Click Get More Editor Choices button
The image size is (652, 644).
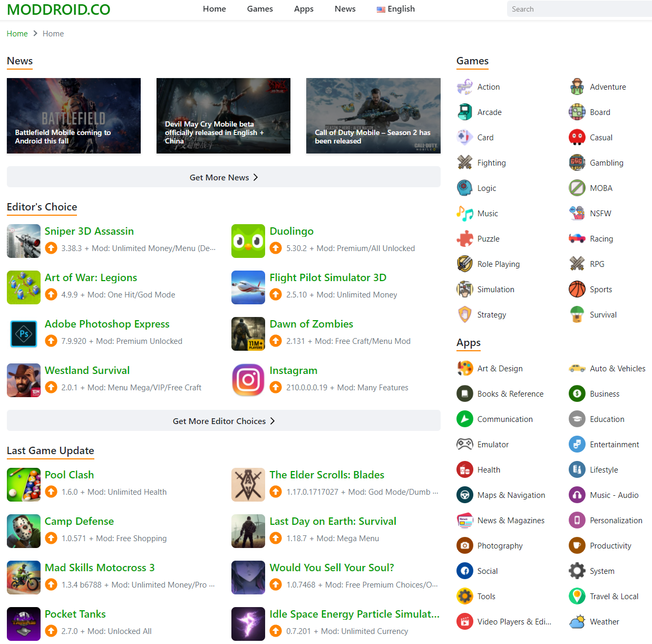pyautogui.click(x=223, y=421)
